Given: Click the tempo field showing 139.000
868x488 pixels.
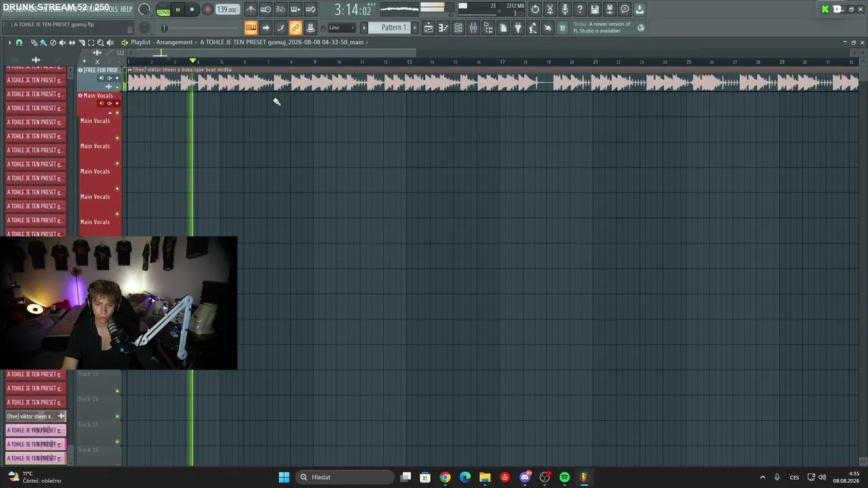Looking at the screenshot, I should pyautogui.click(x=227, y=9).
